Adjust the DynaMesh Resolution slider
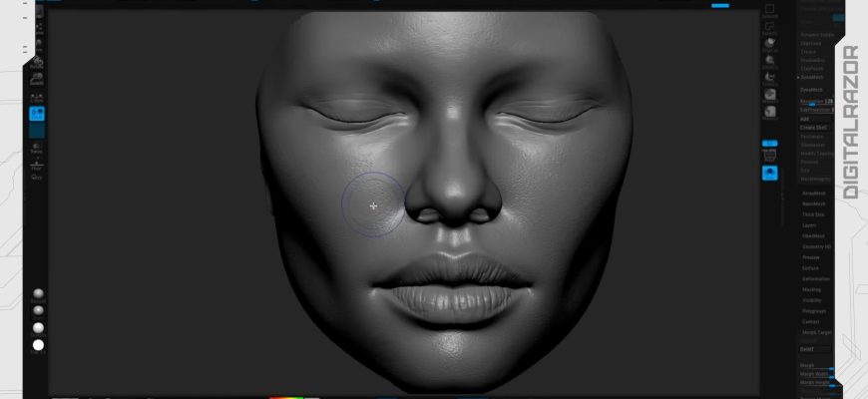868x399 pixels. [816, 102]
